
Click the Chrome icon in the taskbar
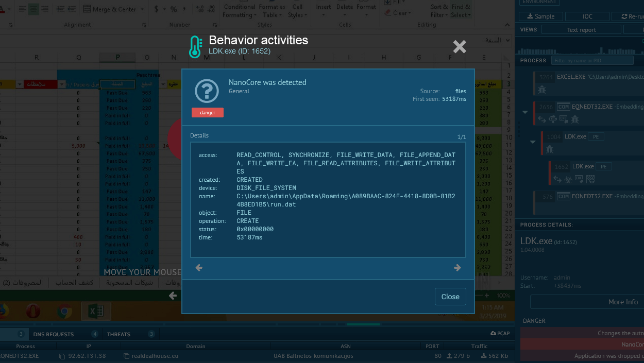pyautogui.click(x=64, y=311)
